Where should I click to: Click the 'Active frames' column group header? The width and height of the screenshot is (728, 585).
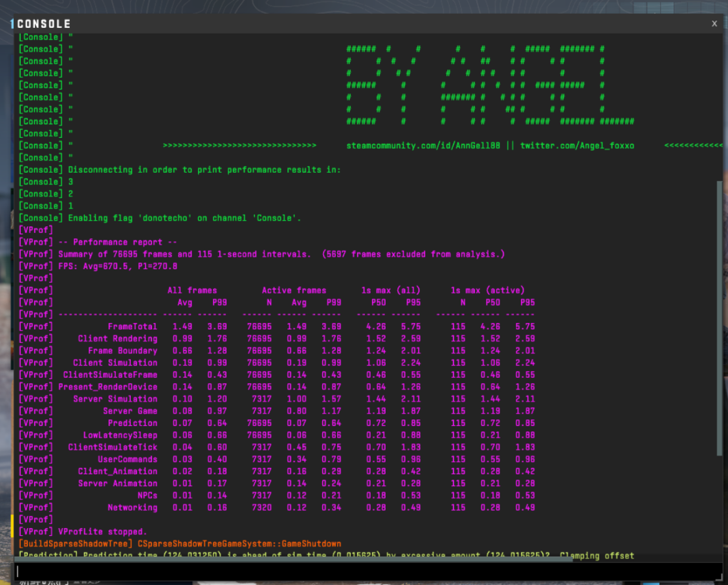(294, 291)
